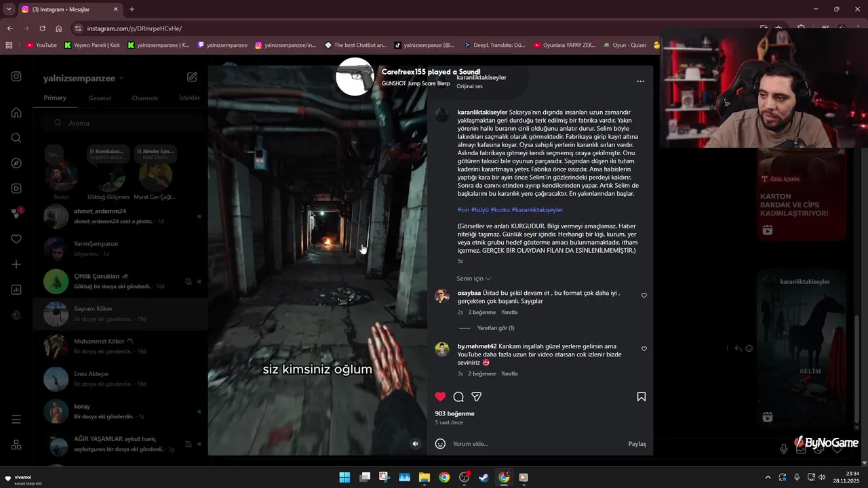868x488 pixels.
Task: Open karanliktakiseyler profile from caption
Action: point(482,113)
